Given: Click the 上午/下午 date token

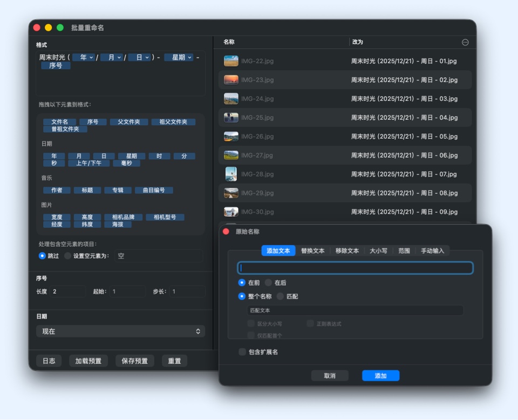Looking at the screenshot, I should pos(88,163).
